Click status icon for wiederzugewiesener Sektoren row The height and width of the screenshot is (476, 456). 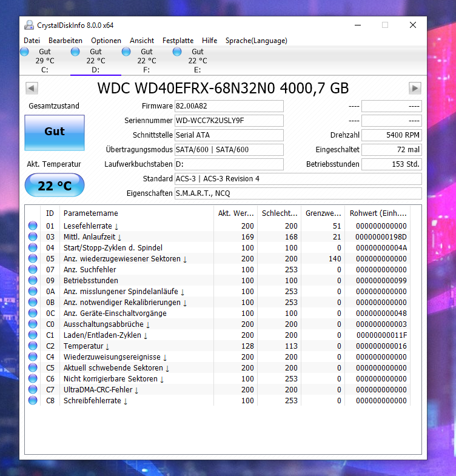33,258
